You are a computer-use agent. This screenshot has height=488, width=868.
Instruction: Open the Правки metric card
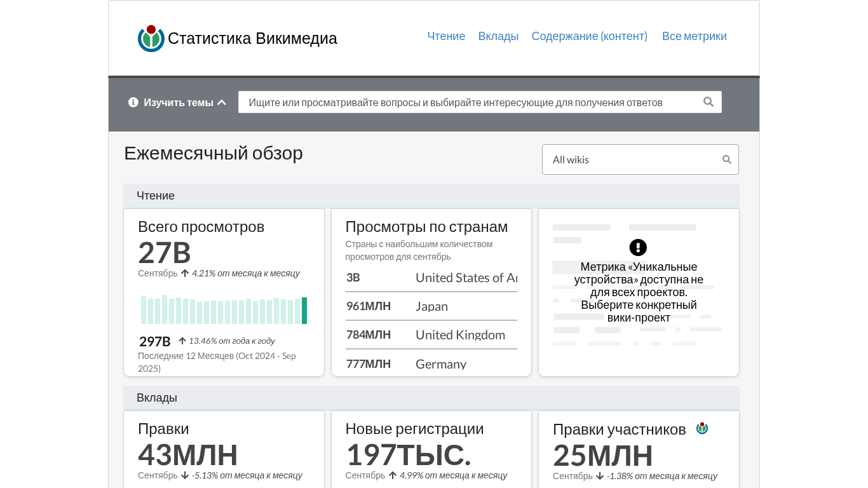click(163, 429)
